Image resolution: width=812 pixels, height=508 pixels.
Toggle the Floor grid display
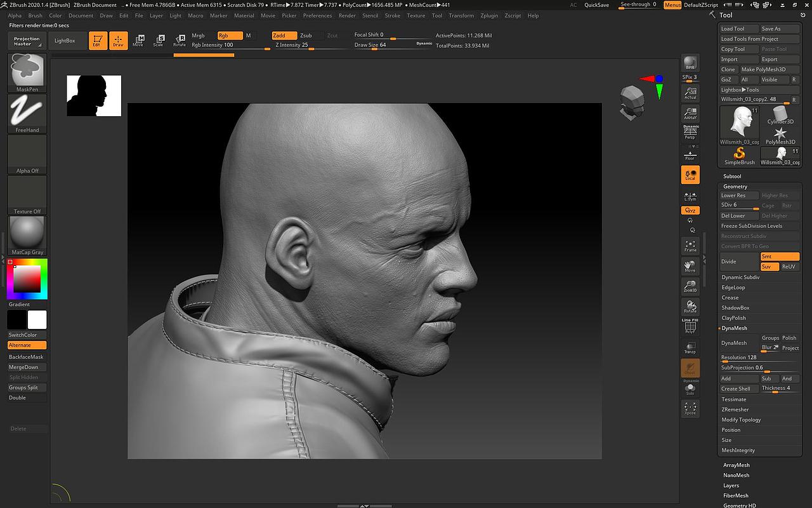(690, 154)
